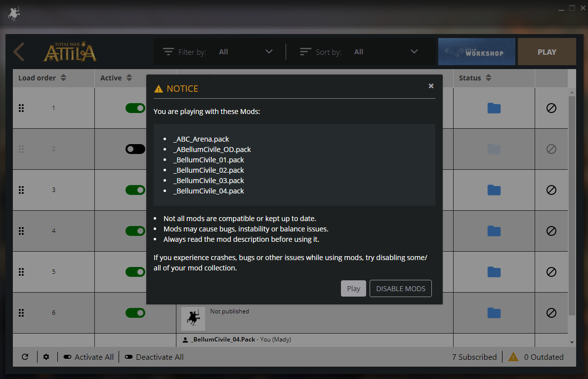The width and height of the screenshot is (588, 379).
Task: Click Play in the notice dialog
Action: click(353, 288)
